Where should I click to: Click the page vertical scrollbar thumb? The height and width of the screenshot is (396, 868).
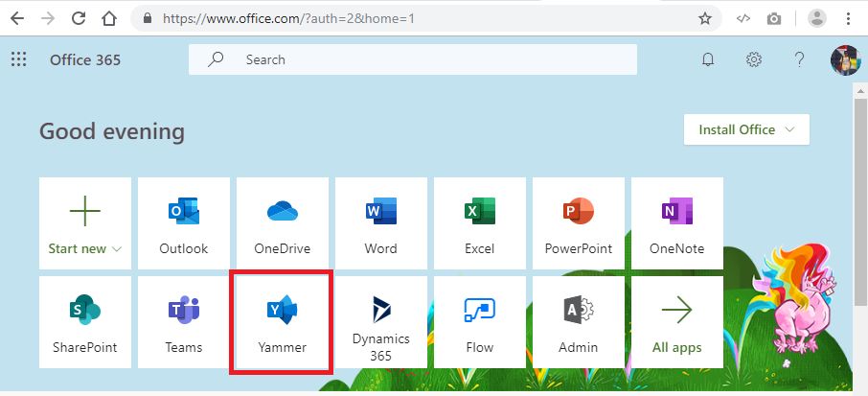pos(860,202)
